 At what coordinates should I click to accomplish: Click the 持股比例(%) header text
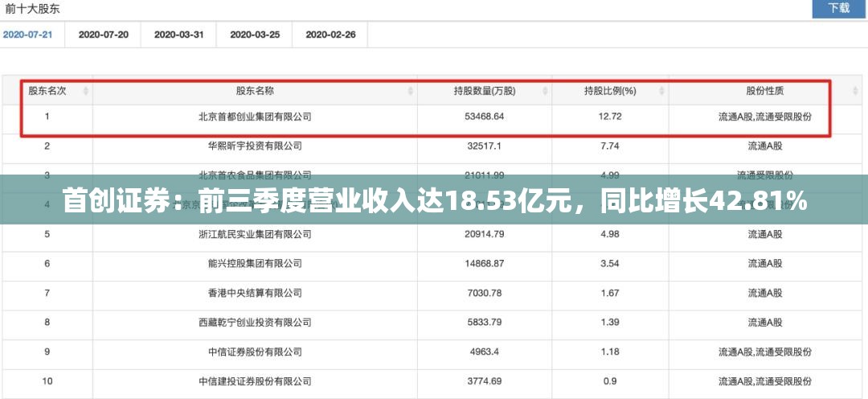coord(610,91)
